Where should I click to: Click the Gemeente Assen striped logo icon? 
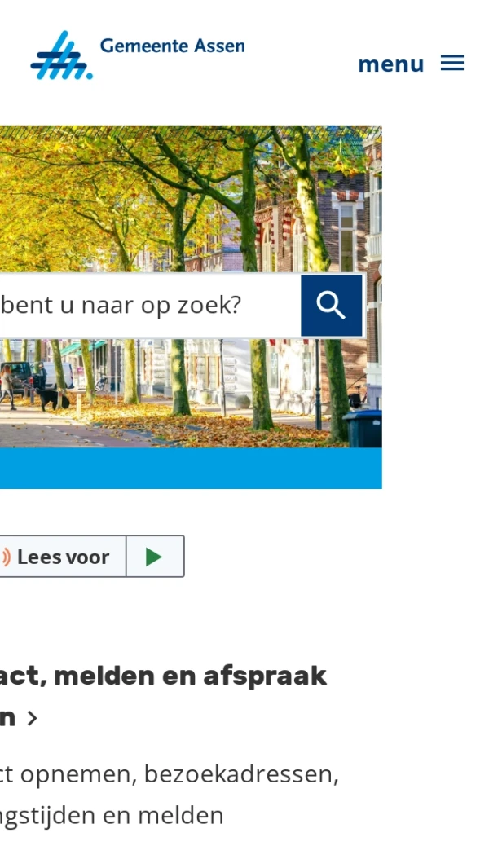click(x=61, y=55)
